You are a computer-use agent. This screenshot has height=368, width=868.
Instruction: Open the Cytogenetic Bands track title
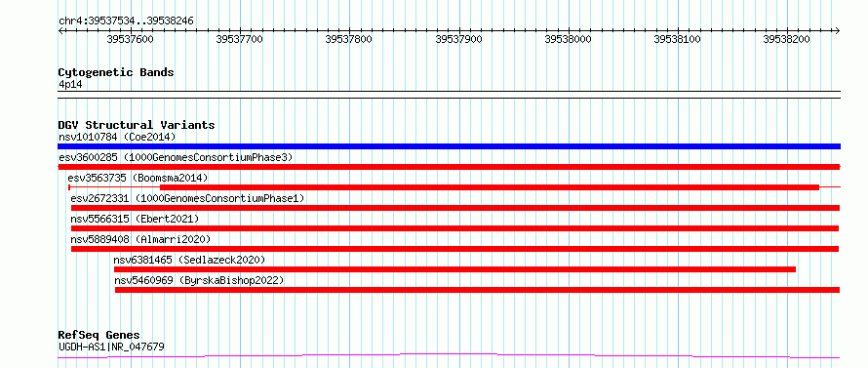pos(116,72)
